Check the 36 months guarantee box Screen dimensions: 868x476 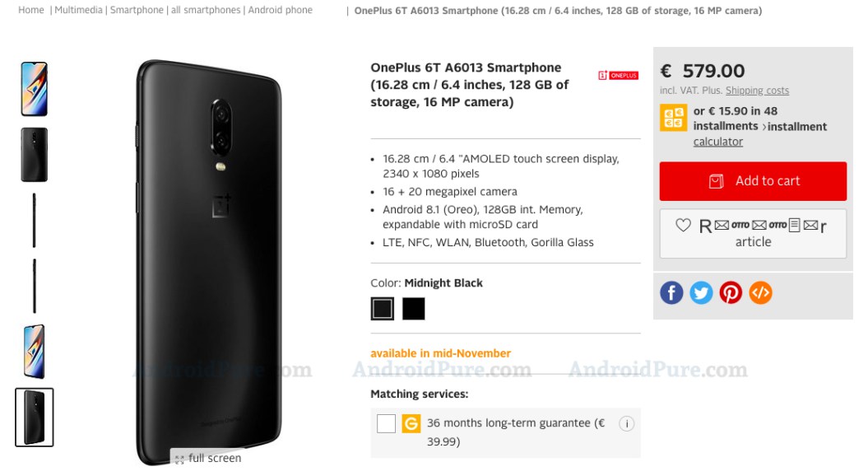point(387,424)
